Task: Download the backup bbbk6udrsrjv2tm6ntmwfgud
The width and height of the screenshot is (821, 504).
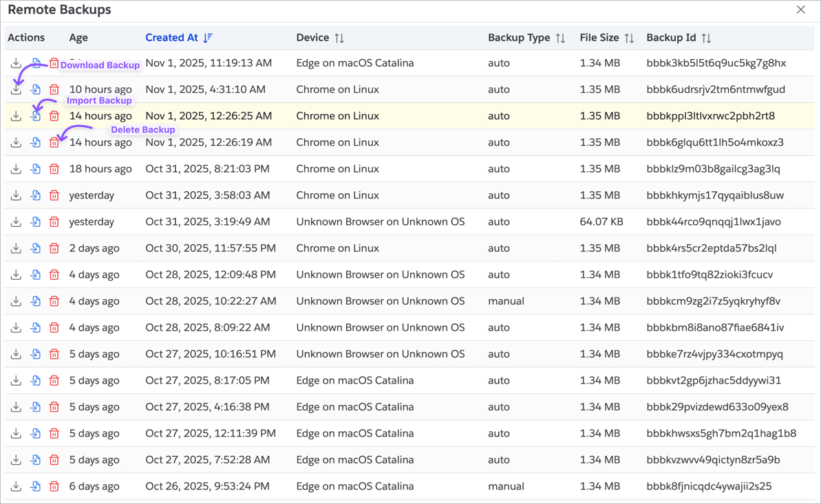Action: [16, 89]
